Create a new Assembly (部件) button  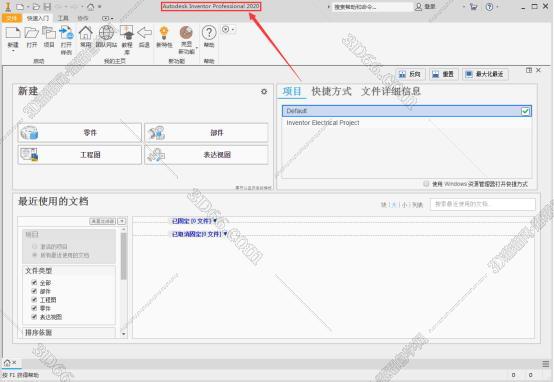(206, 133)
